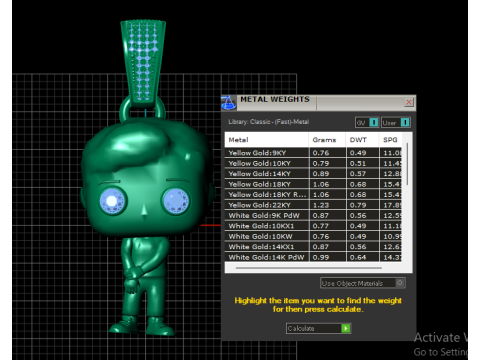Click the metal list horizontal scrollbar
480x360 pixels.
309,268
